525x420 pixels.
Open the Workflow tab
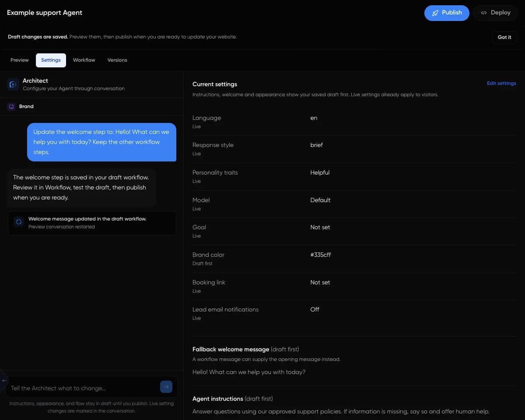coord(84,60)
